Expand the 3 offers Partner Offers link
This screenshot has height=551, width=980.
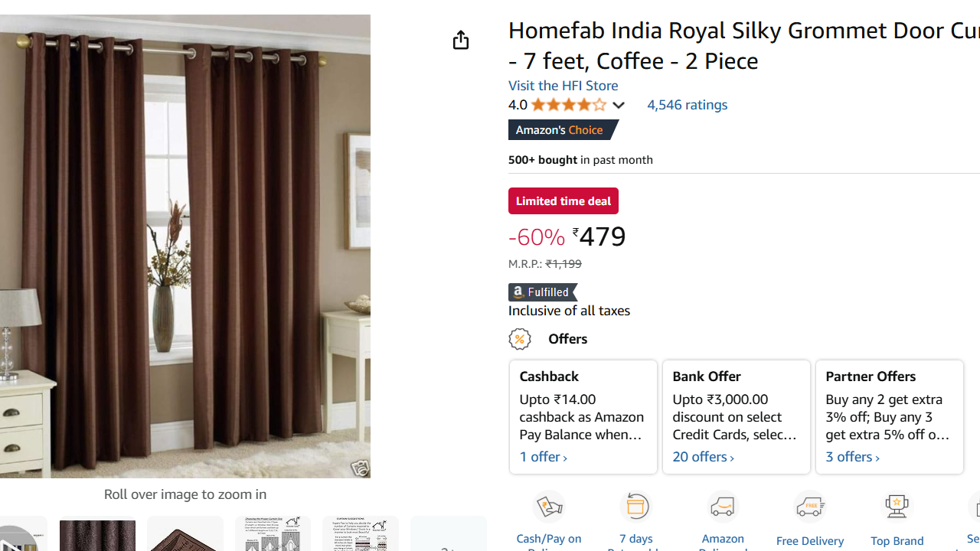point(852,457)
